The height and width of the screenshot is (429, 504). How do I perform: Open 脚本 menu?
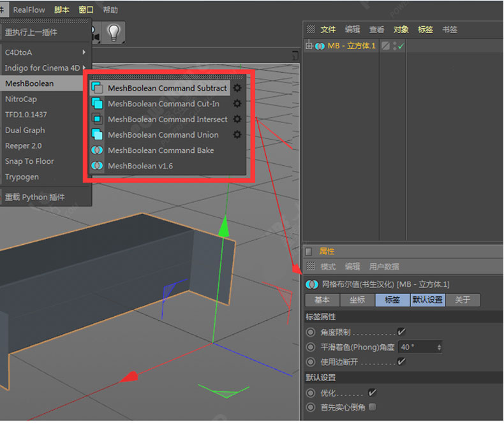point(62,10)
